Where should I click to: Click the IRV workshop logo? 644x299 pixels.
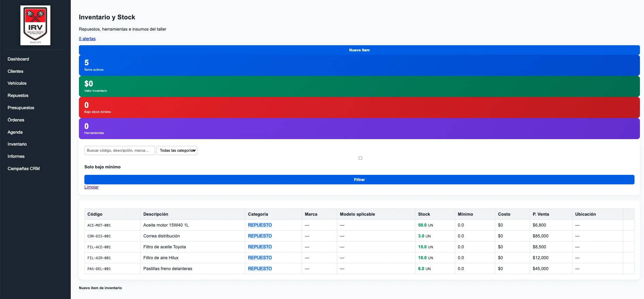pyautogui.click(x=35, y=25)
